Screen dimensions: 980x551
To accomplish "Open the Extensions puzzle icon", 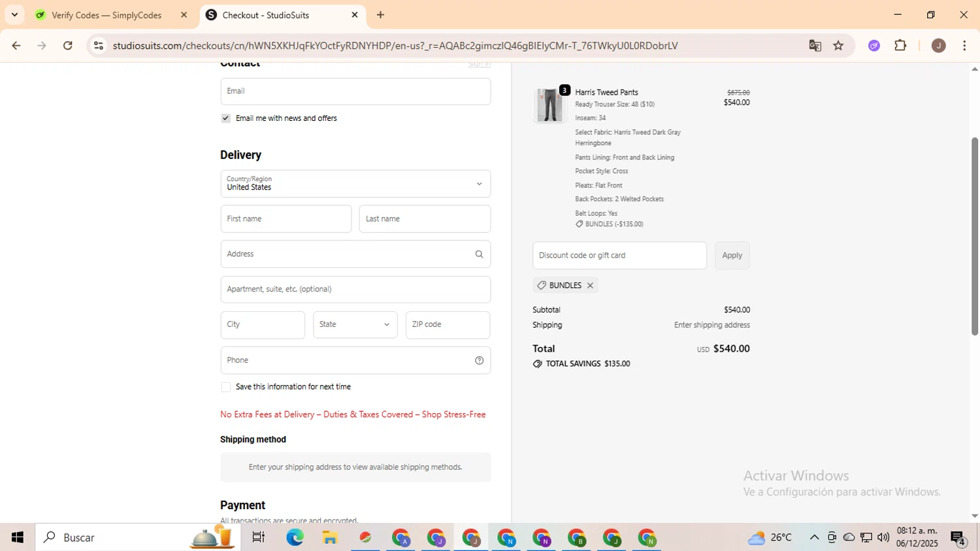I will 900,46.
